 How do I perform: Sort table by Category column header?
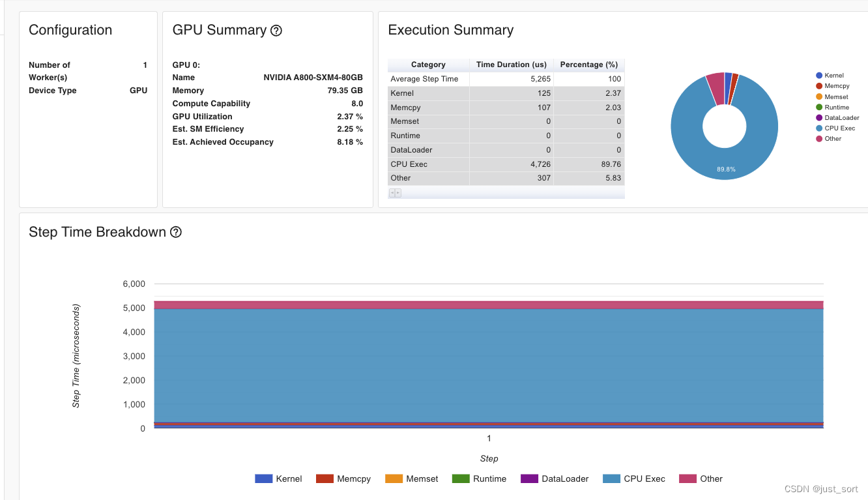(428, 65)
